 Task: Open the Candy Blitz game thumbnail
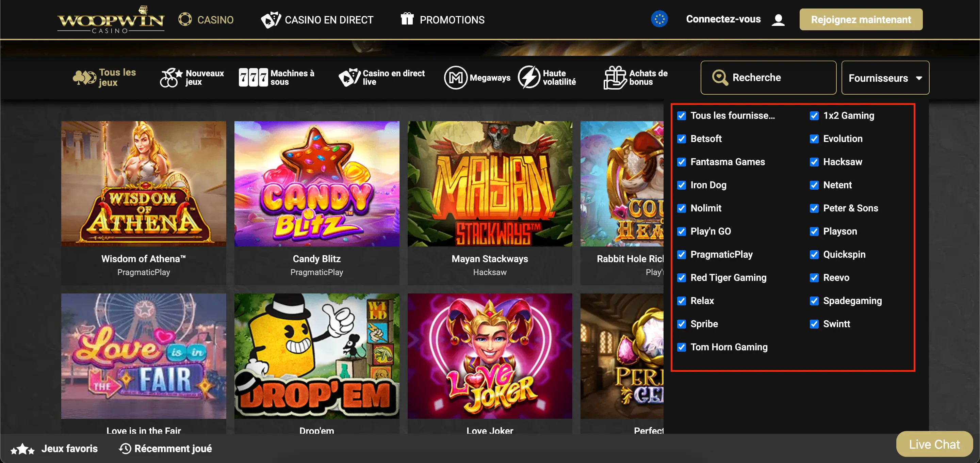coord(317,183)
